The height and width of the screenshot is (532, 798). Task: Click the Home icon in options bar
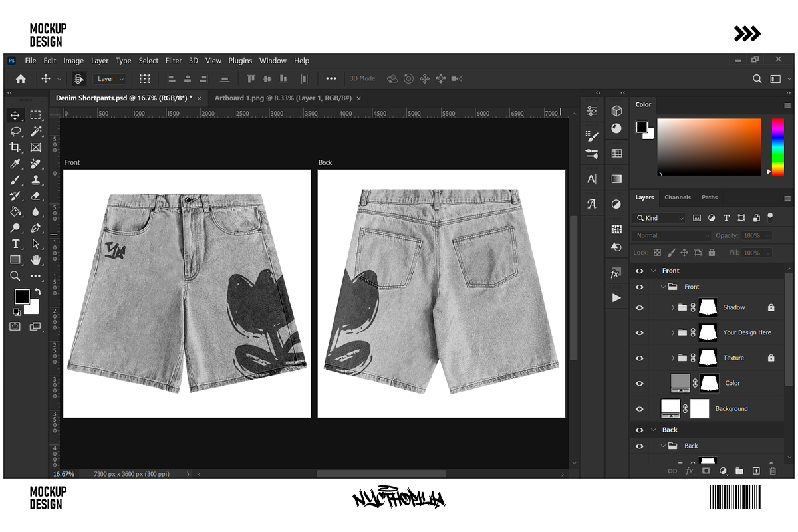[x=21, y=78]
